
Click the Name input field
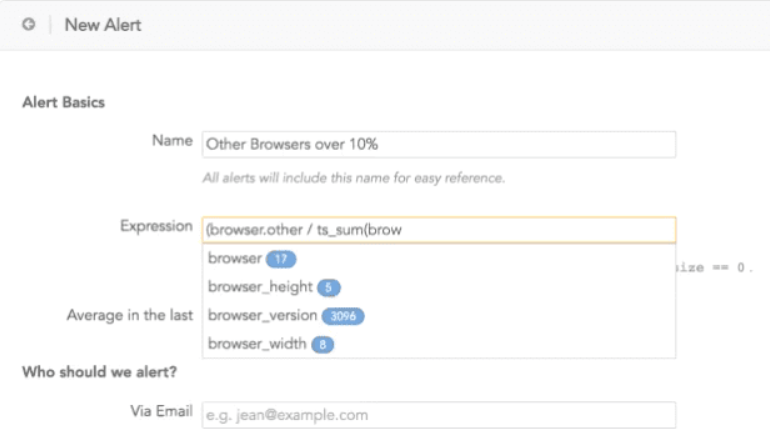click(x=439, y=144)
